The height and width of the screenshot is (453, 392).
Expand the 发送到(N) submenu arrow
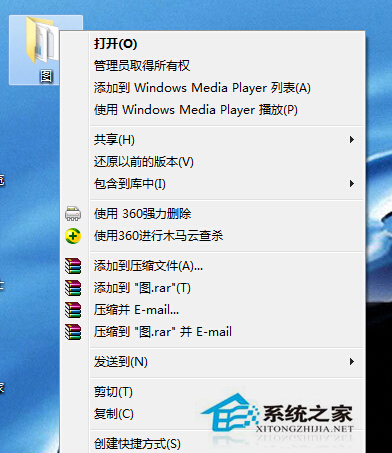point(351,362)
